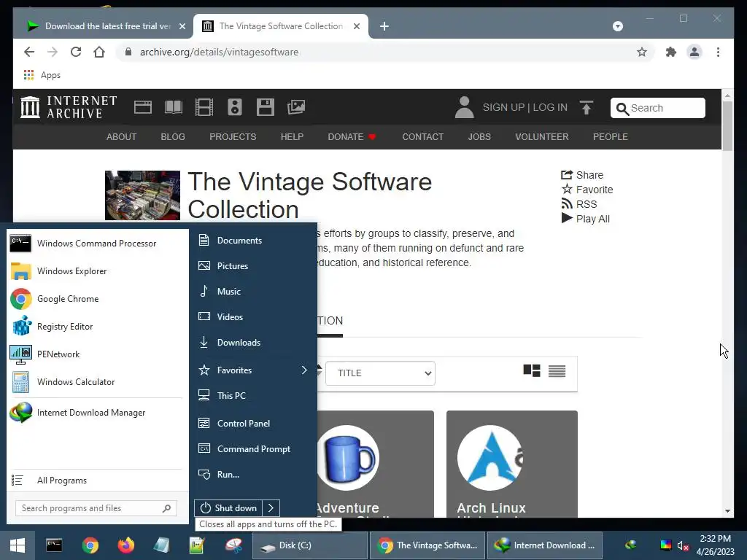Click the upload arrow icon
747x560 pixels.
pos(587,108)
